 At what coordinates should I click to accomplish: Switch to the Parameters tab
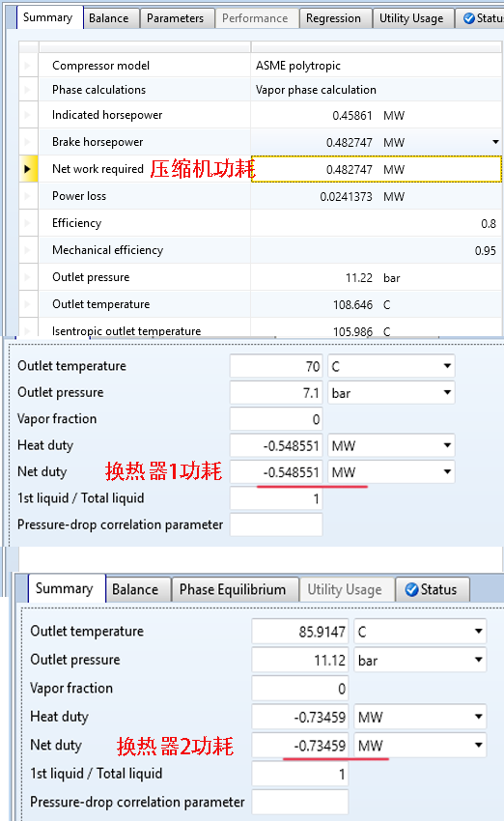pos(176,18)
